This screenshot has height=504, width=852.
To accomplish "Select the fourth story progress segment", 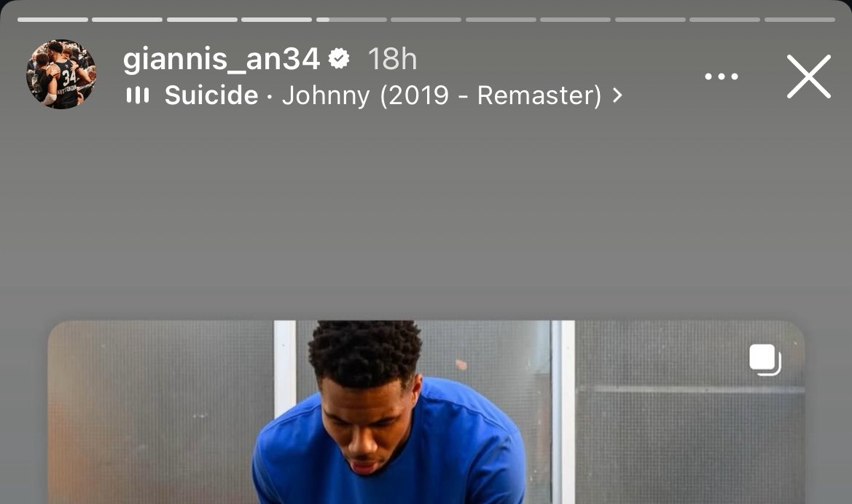I will [x=276, y=20].
